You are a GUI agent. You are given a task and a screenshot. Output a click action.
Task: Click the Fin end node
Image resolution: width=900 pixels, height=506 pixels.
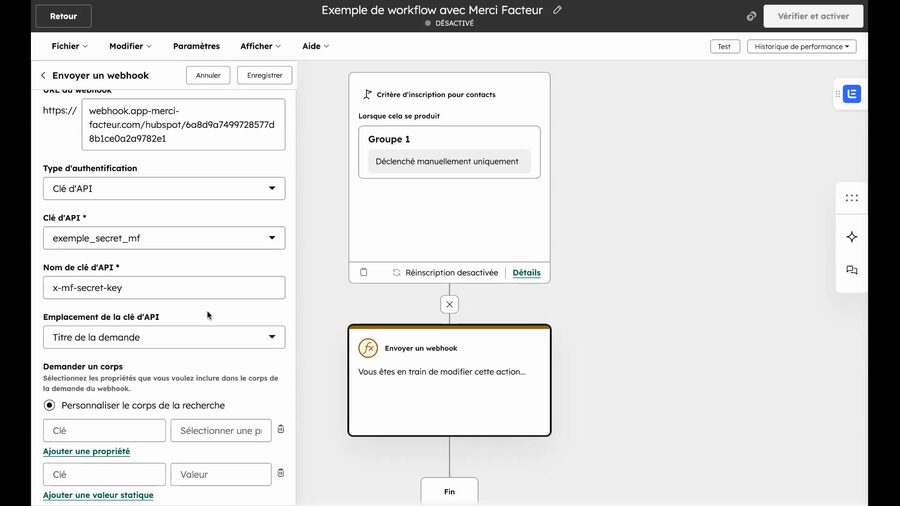[449, 492]
